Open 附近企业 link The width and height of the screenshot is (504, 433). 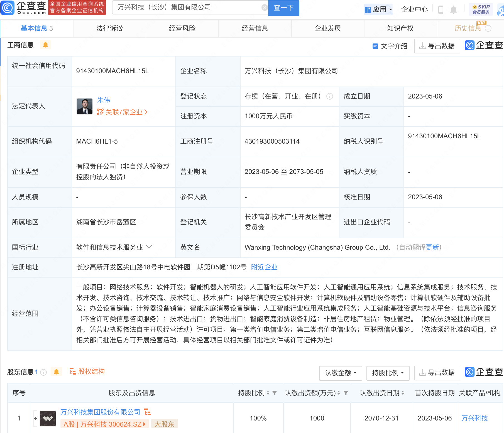click(264, 267)
